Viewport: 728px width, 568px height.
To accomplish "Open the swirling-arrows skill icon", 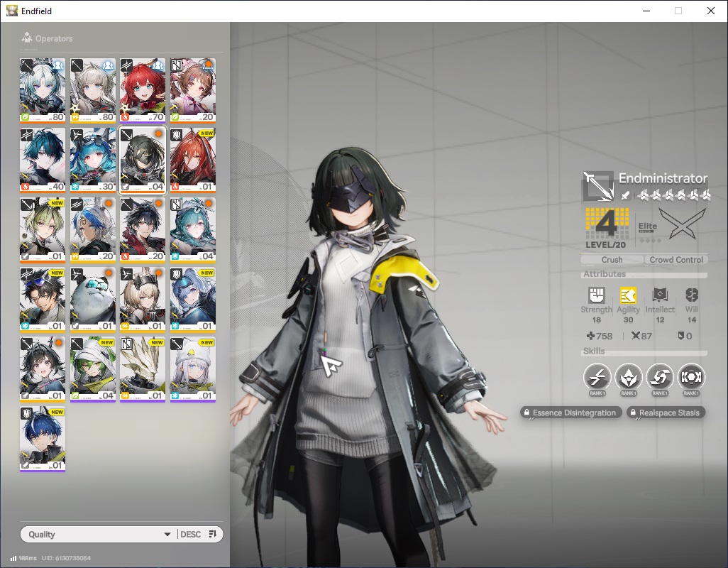I will (660, 376).
